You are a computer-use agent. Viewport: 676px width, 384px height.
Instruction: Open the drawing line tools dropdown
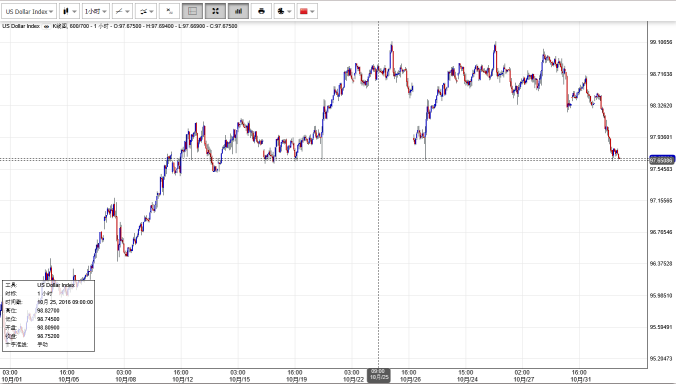pos(122,11)
